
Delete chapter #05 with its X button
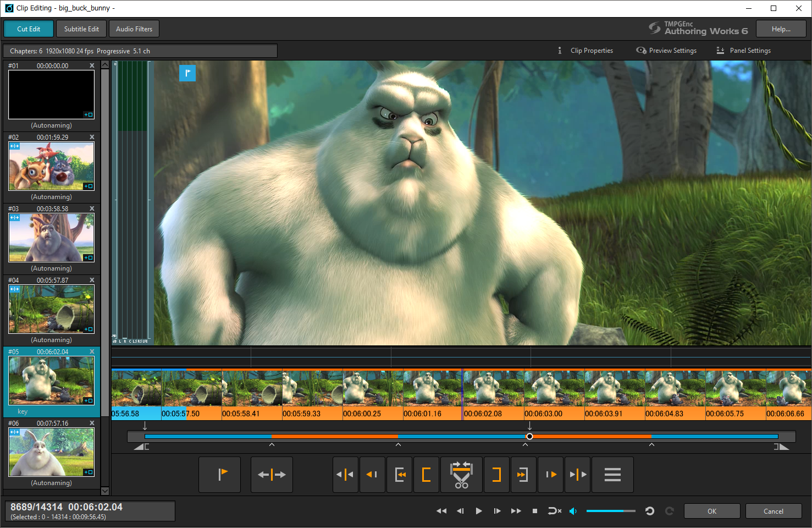pos(92,351)
